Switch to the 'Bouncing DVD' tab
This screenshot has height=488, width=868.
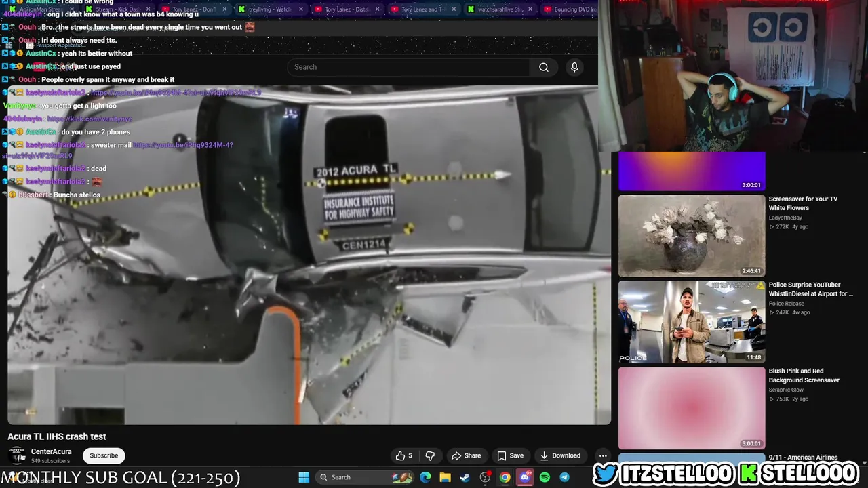(x=570, y=9)
